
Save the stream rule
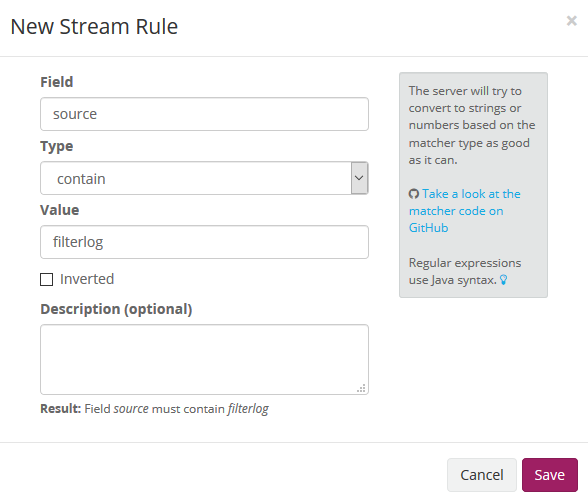click(x=550, y=475)
